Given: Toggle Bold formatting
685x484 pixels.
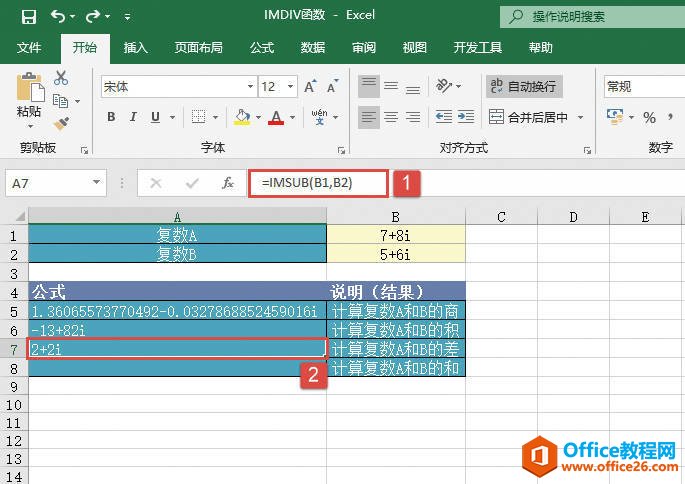Looking at the screenshot, I should tap(111, 117).
